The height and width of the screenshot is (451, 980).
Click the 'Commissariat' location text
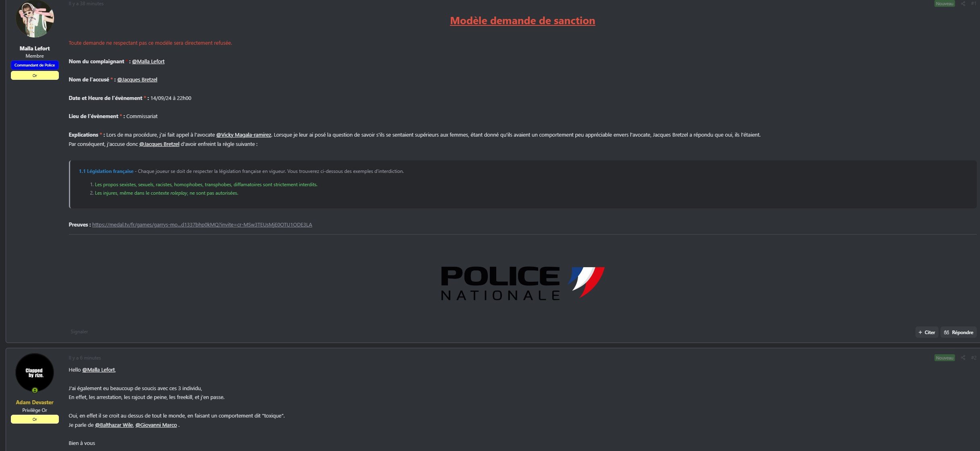click(142, 116)
